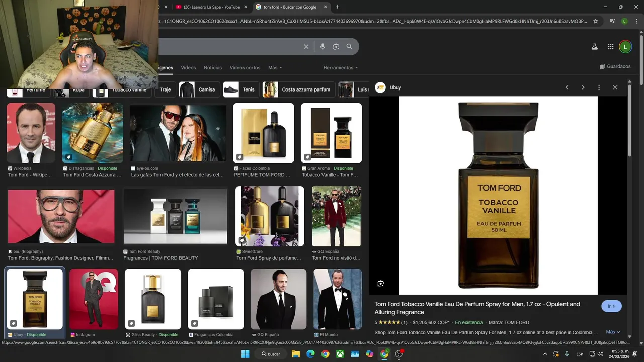The height and width of the screenshot is (362, 644).
Task: Click the Ubuy source name in preview
Action: pos(395,87)
